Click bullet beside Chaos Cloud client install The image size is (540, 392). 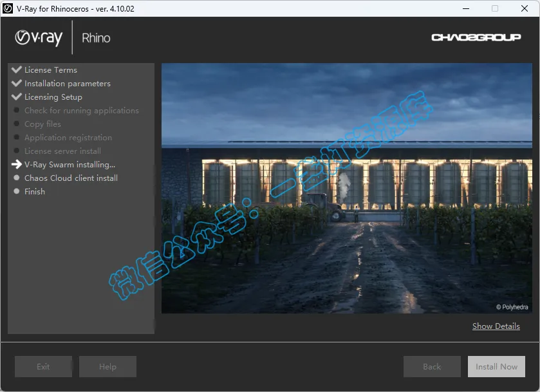point(17,178)
